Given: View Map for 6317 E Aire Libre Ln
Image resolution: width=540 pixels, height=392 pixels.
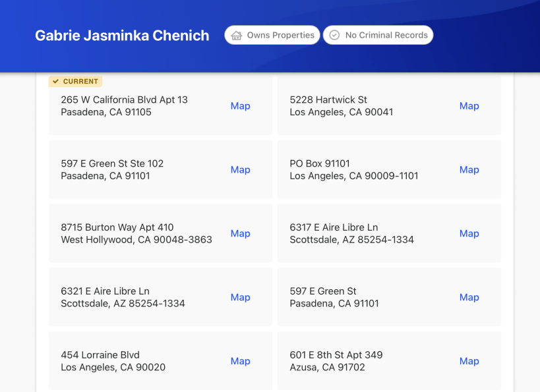Looking at the screenshot, I should [x=469, y=234].
